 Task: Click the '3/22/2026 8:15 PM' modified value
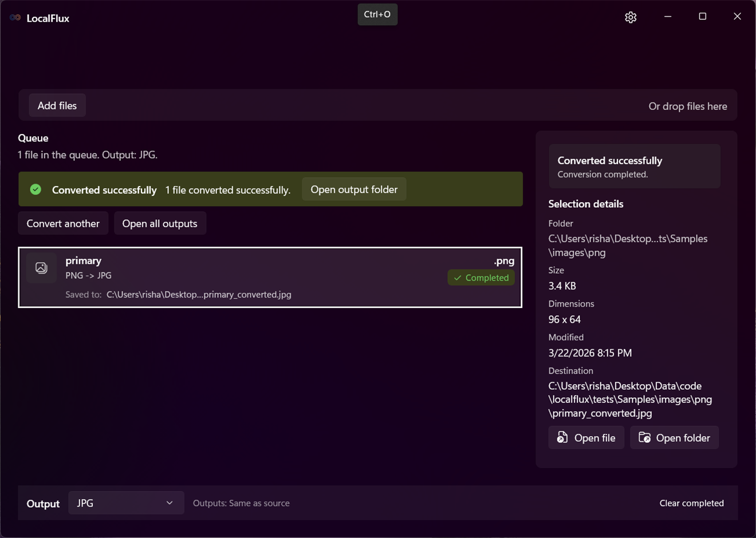click(590, 353)
